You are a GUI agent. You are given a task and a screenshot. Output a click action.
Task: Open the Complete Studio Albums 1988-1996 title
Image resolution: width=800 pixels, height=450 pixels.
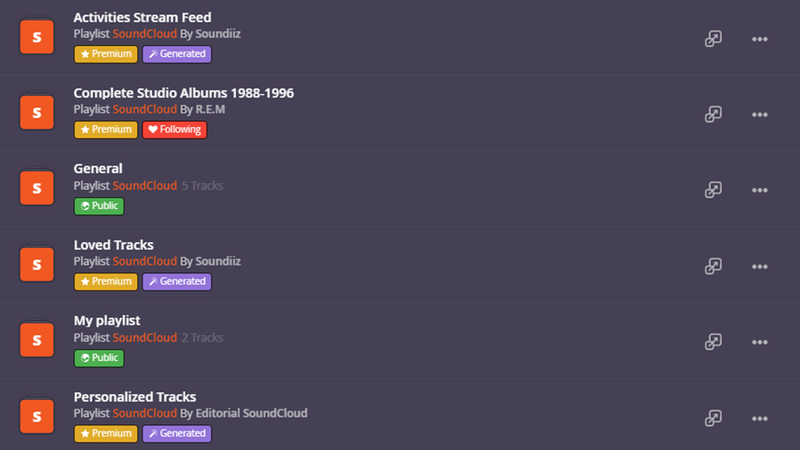point(184,93)
